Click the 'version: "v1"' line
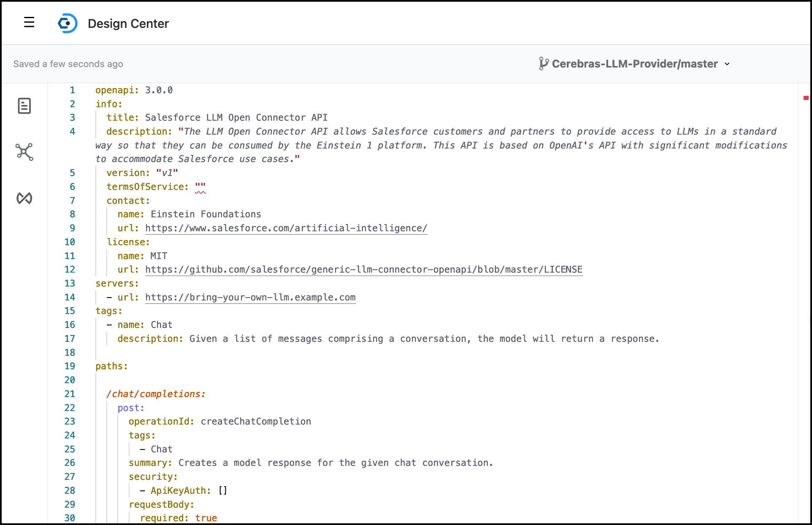This screenshot has height=525, width=812. coord(142,173)
